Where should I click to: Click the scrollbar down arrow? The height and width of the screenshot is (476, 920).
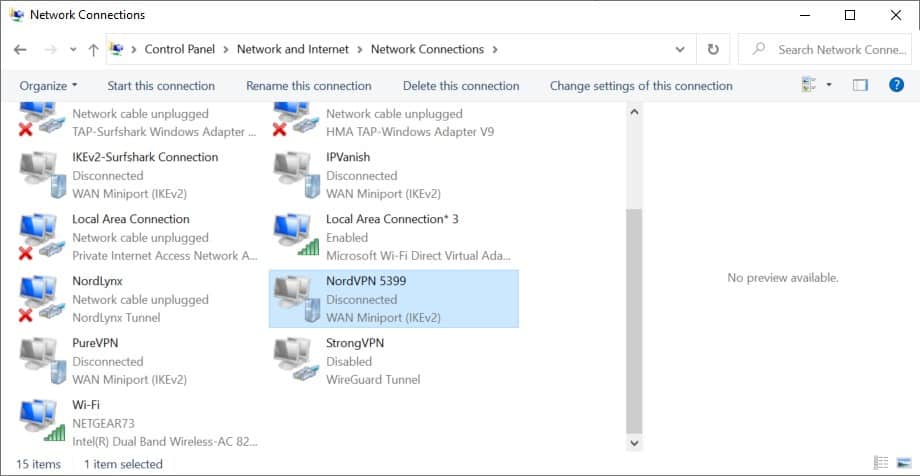pyautogui.click(x=634, y=442)
